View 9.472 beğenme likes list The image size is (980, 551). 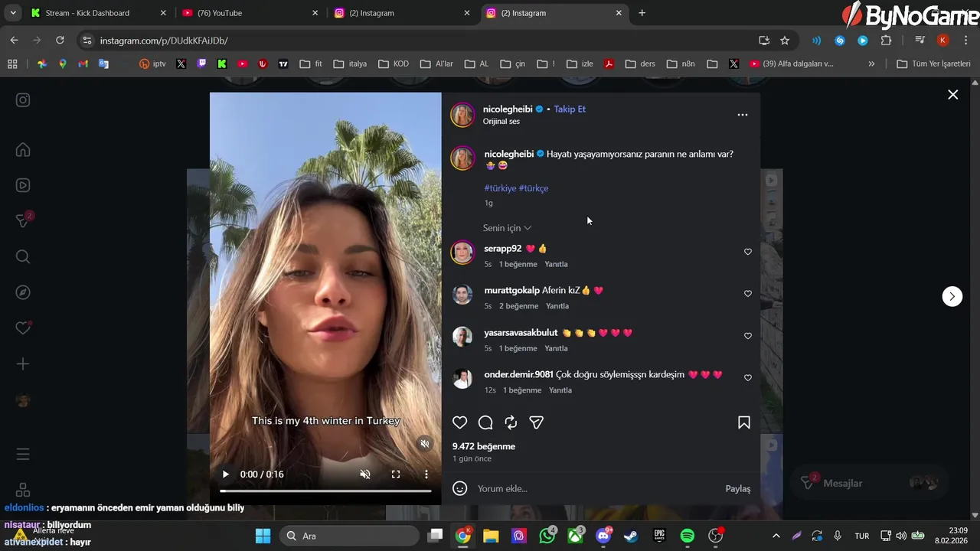point(484,446)
